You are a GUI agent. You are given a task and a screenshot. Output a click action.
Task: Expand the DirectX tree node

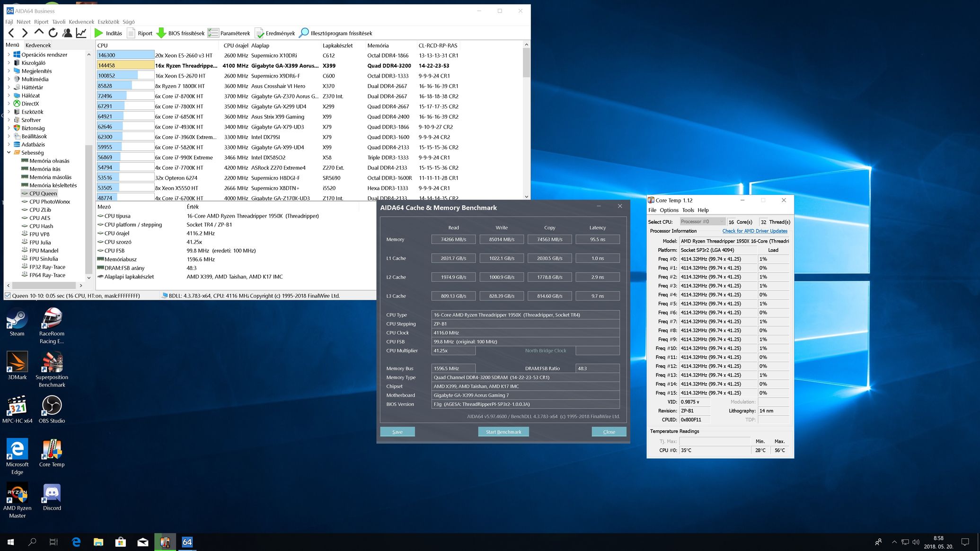point(9,104)
